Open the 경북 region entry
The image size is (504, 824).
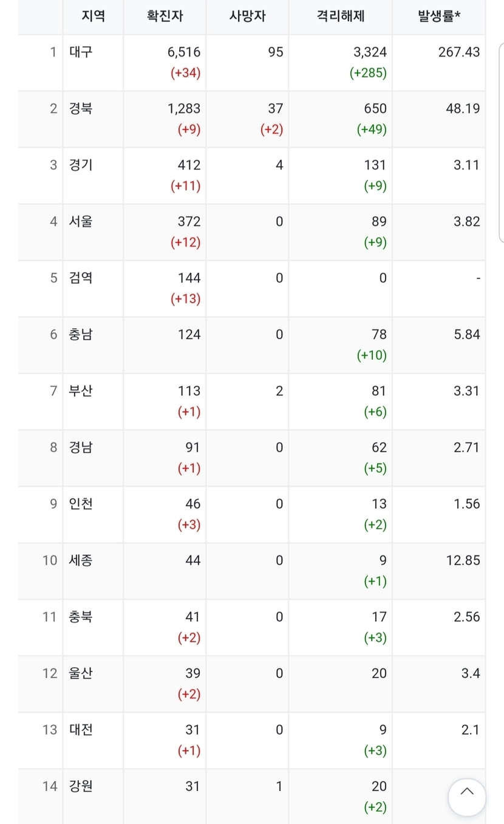coord(81,109)
